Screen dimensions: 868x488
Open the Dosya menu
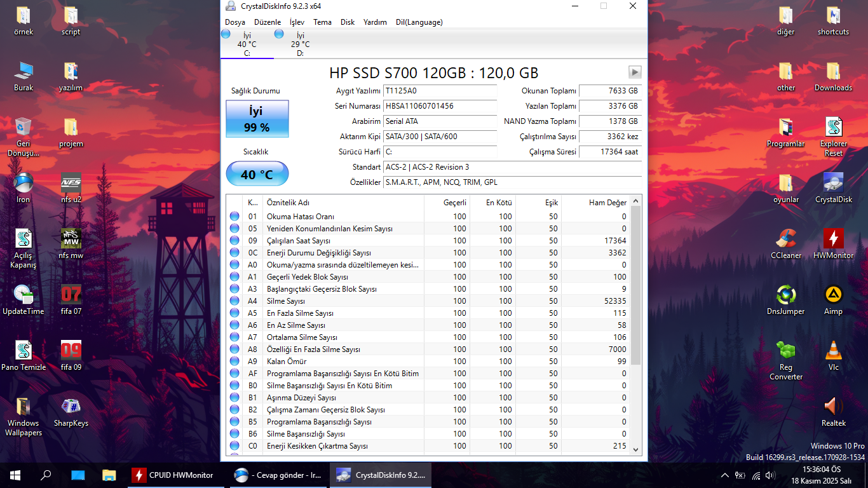click(x=235, y=22)
